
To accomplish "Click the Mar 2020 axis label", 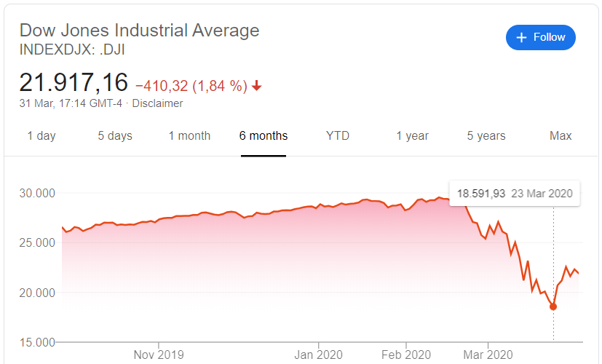I will (x=487, y=355).
